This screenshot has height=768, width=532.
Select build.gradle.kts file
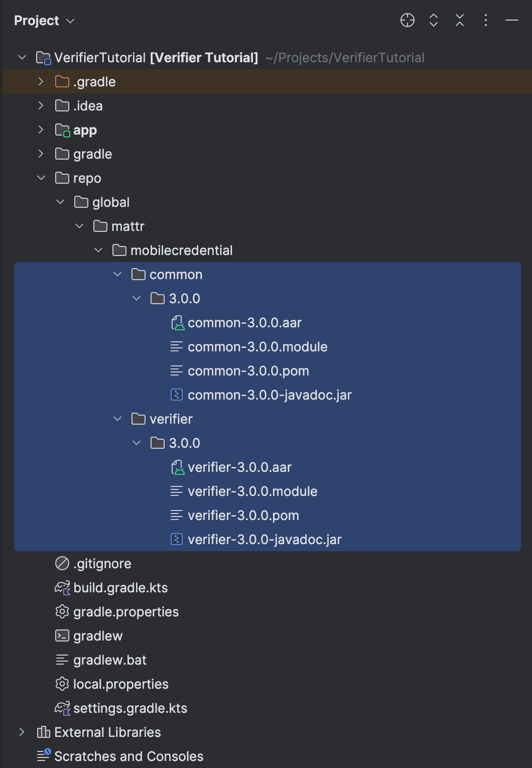coord(120,588)
